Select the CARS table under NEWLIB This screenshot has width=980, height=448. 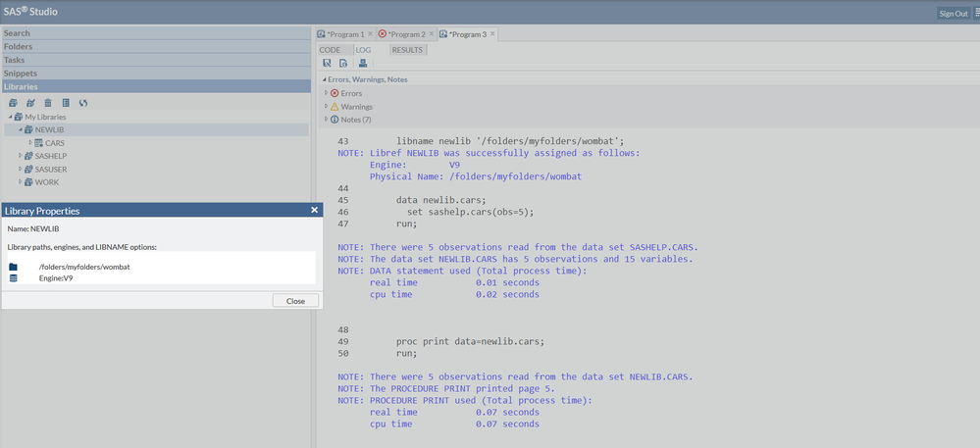point(54,143)
